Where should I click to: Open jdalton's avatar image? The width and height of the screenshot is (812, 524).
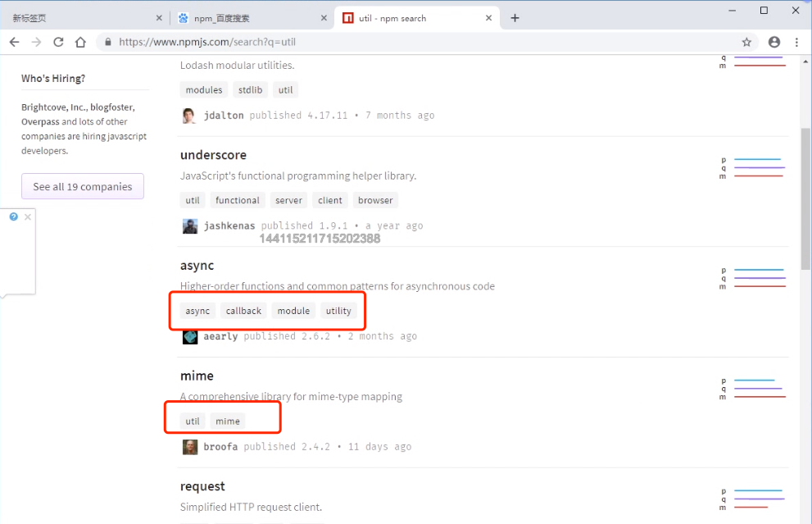189,116
